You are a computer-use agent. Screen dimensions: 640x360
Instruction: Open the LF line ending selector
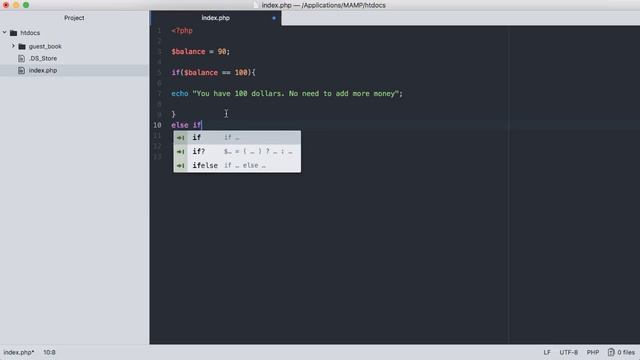tap(547, 352)
